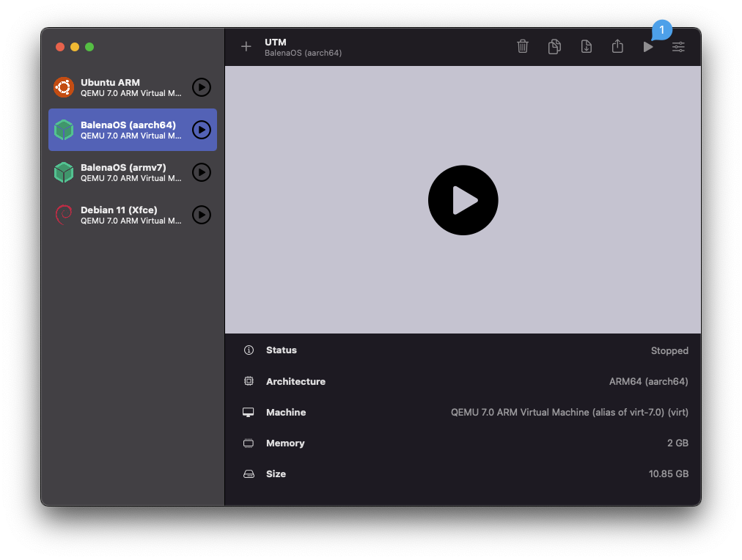Start the BalenaOS (armv7) virtual machine
This screenshot has width=742, height=560.
[x=202, y=172]
